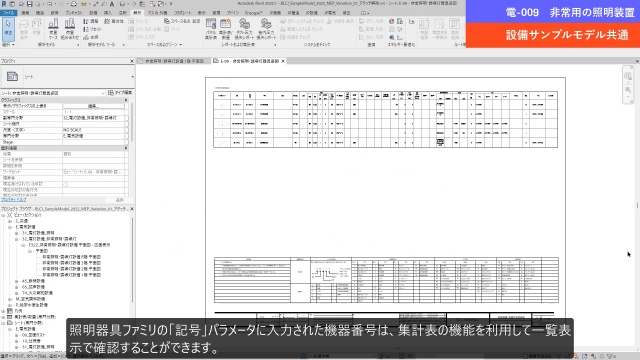Switch to the マス＆外構 ribbon tab
640x360 pixels.
tap(157, 13)
